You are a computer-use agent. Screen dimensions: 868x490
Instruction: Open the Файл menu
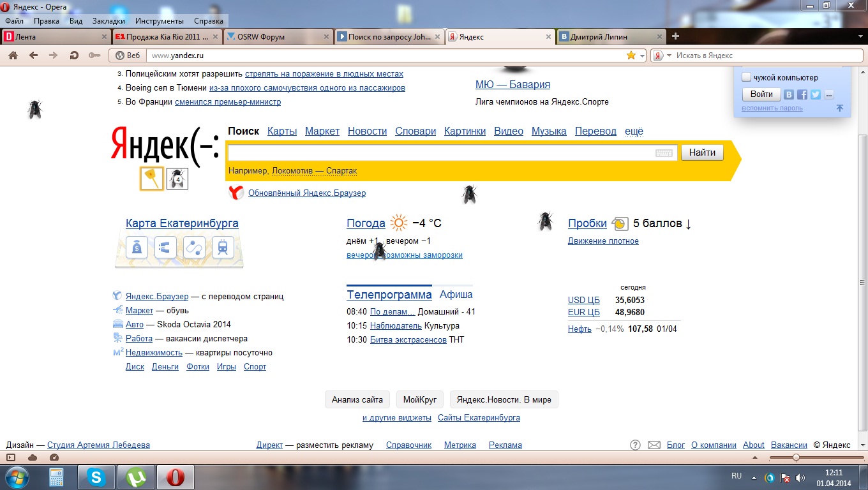click(14, 20)
